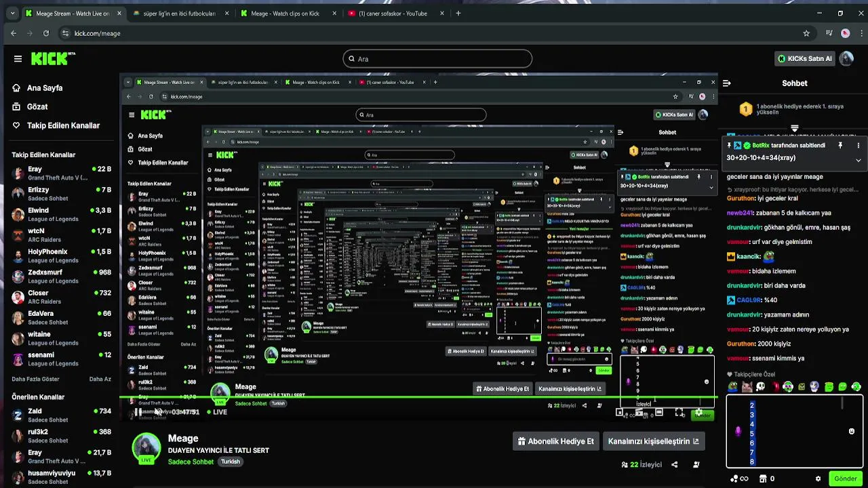Pause the live stream

[x=138, y=412]
